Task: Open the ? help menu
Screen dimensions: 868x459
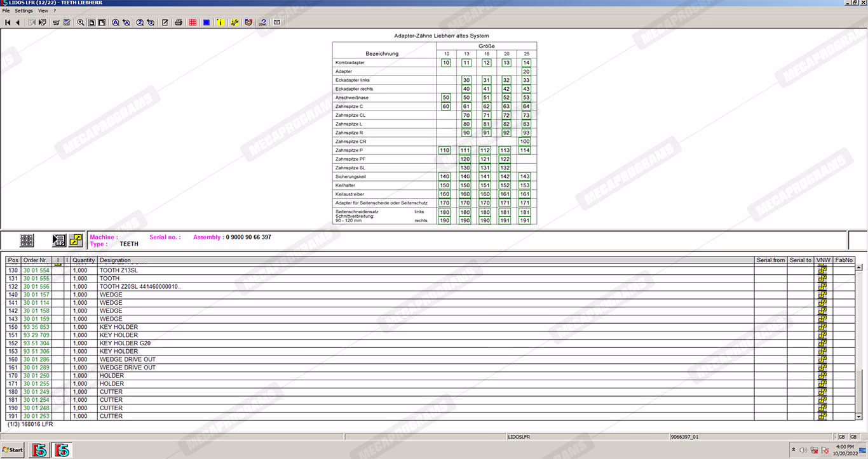Action: 55,11
